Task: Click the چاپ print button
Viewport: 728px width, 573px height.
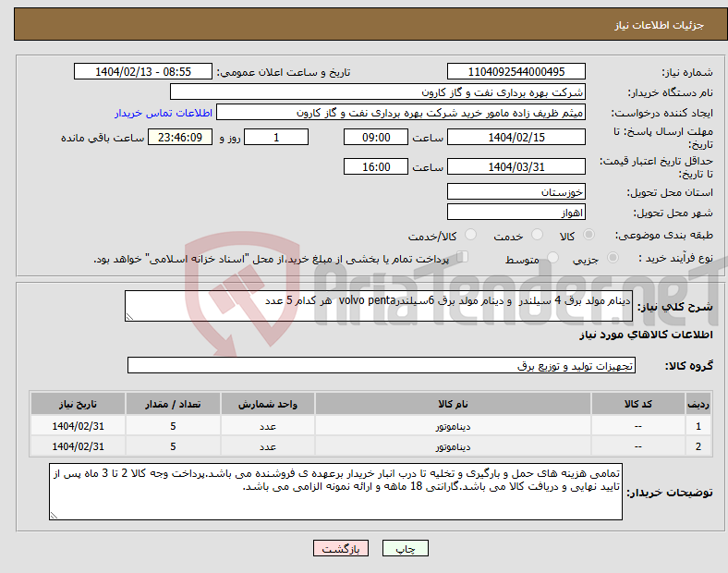Action: pyautogui.click(x=406, y=548)
